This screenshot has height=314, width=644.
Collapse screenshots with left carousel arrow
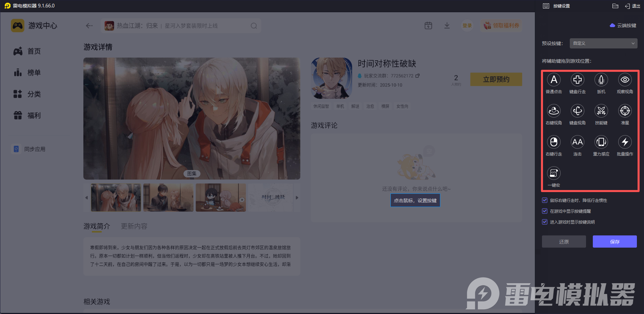point(86,197)
